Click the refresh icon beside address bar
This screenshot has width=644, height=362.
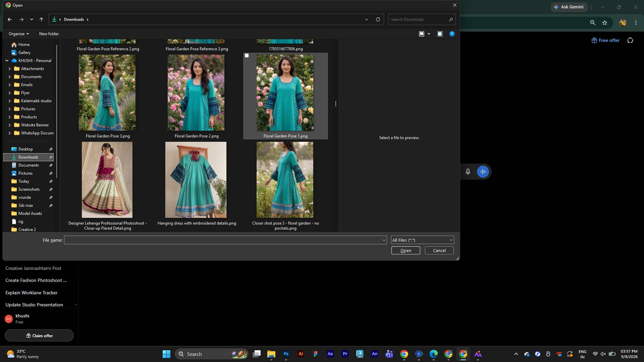378,19
